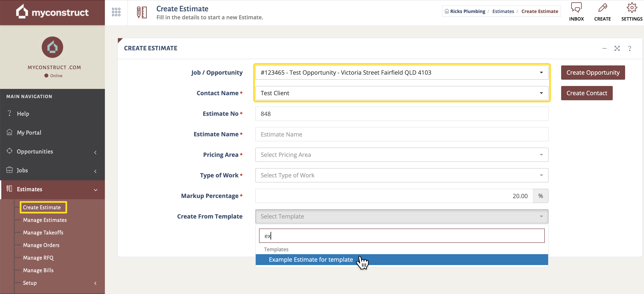The width and height of the screenshot is (644, 294).
Task: Expand Jobs submenu chevron
Action: pyautogui.click(x=95, y=171)
